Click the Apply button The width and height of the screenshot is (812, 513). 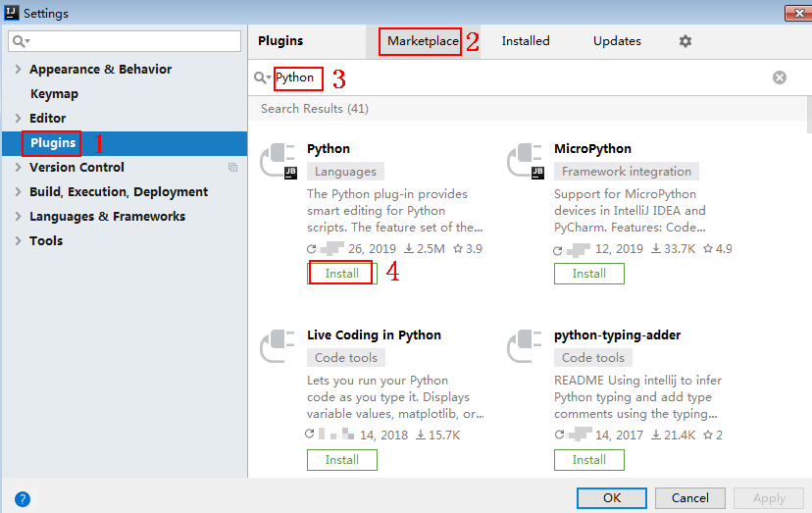(769, 498)
